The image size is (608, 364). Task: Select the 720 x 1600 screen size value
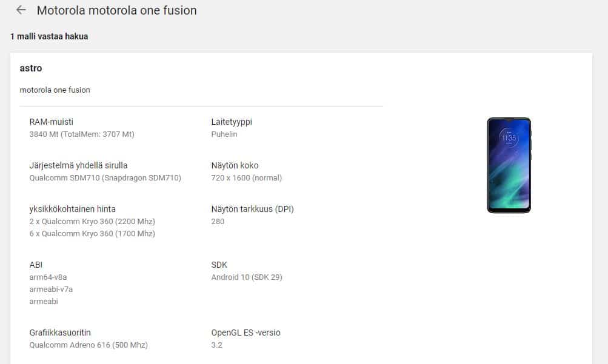click(x=247, y=177)
